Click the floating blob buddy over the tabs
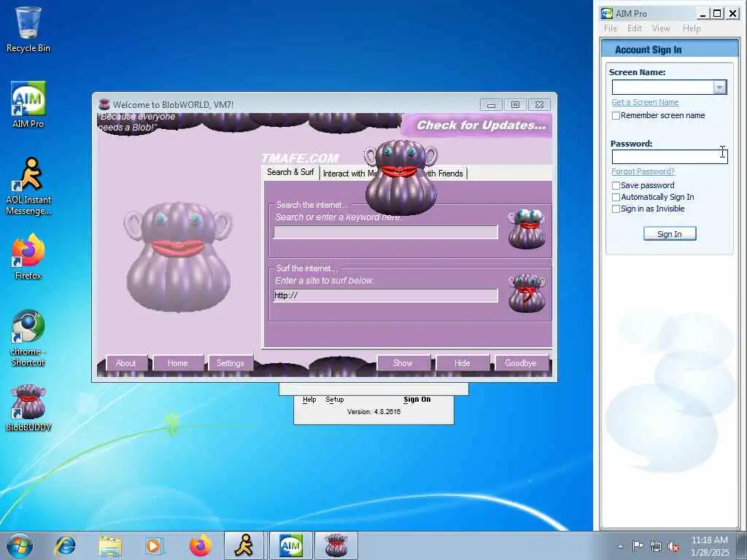The image size is (747, 560). (400, 177)
